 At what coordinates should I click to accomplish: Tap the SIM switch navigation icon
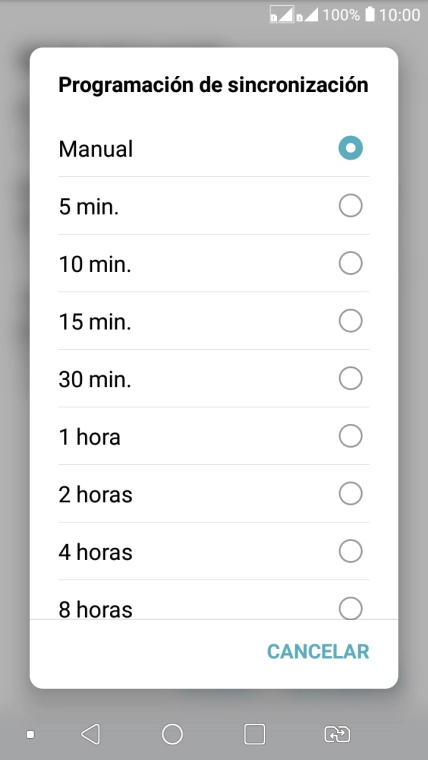click(x=337, y=734)
